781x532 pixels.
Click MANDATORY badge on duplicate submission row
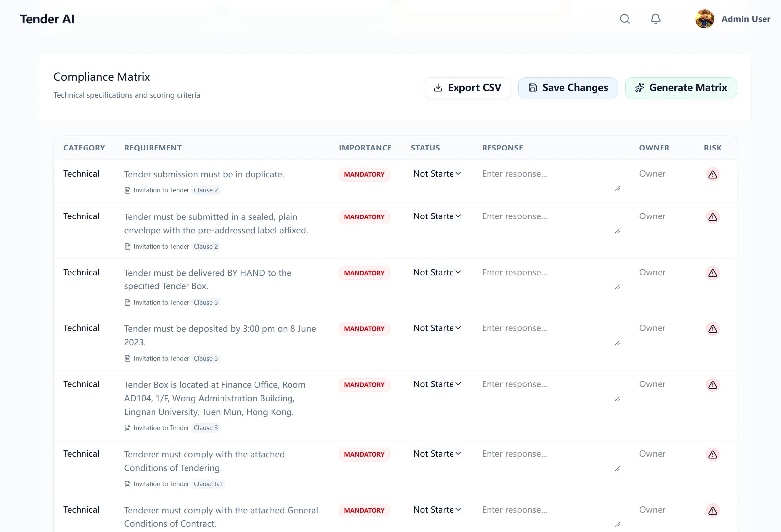(364, 175)
